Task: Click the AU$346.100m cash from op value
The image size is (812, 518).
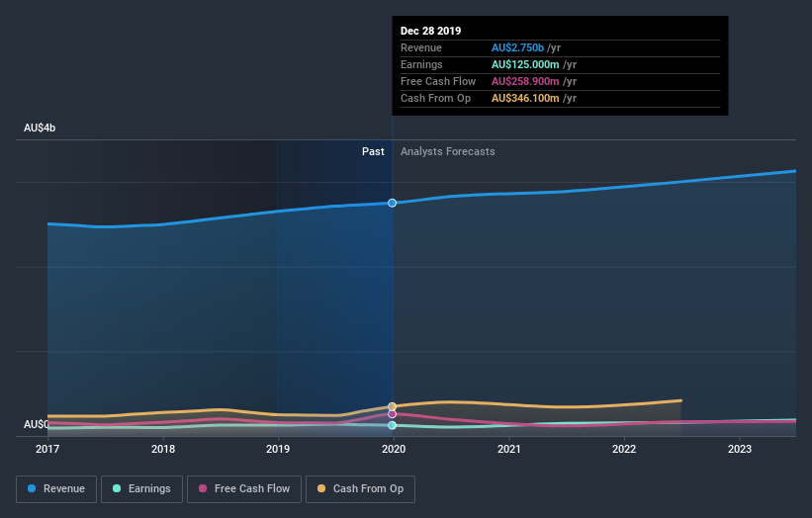Action: (525, 98)
